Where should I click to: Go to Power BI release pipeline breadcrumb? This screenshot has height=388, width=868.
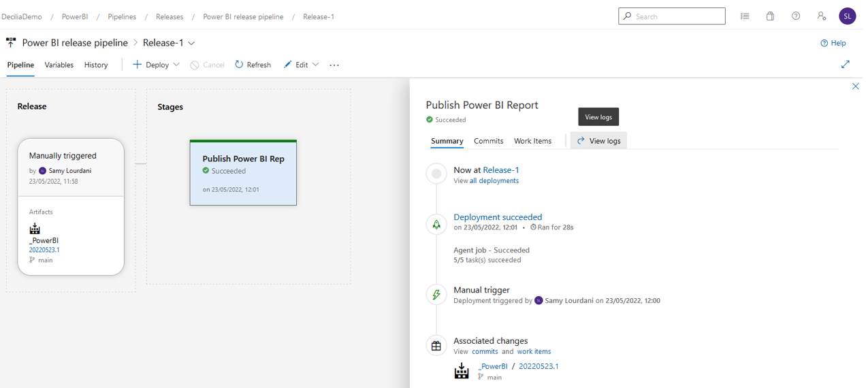[x=243, y=16]
